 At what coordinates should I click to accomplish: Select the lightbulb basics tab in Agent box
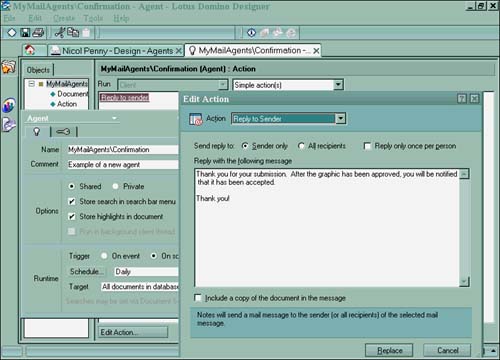pos(37,132)
